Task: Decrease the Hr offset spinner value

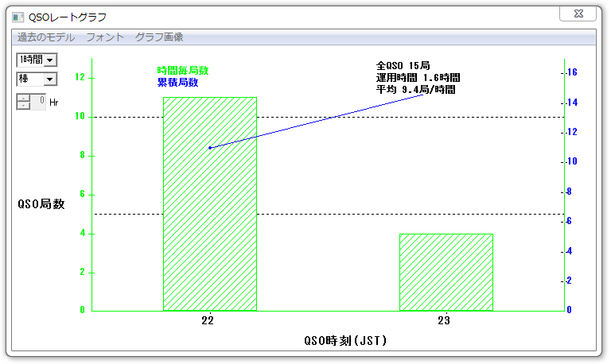Action: 24,106
